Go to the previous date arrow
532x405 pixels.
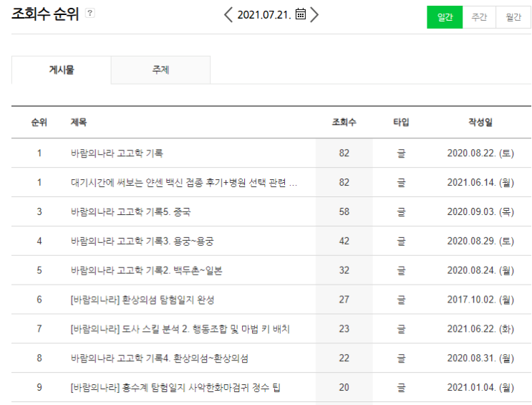(x=228, y=15)
